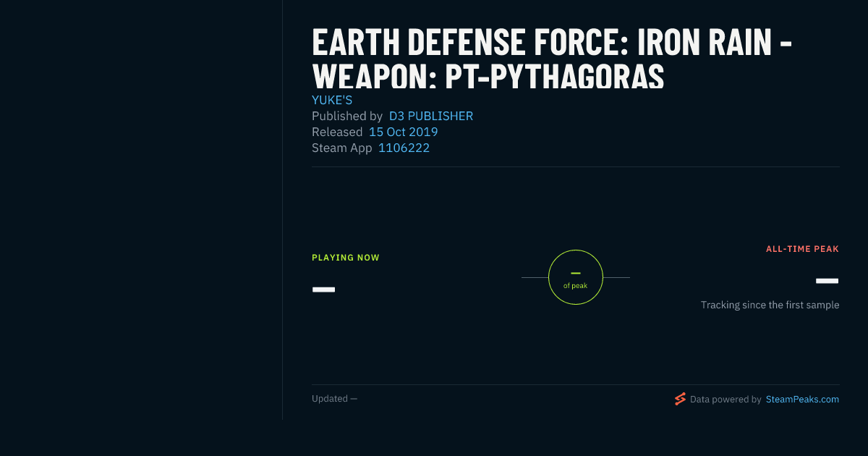
Task: Open the D3 PUBLISHER link
Action: pos(431,116)
